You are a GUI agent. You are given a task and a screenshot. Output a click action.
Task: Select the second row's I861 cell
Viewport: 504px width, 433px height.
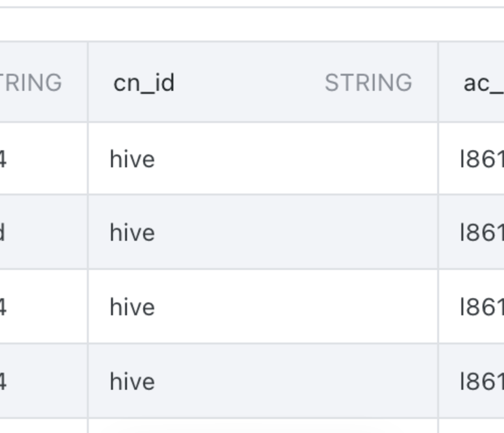pos(482,232)
